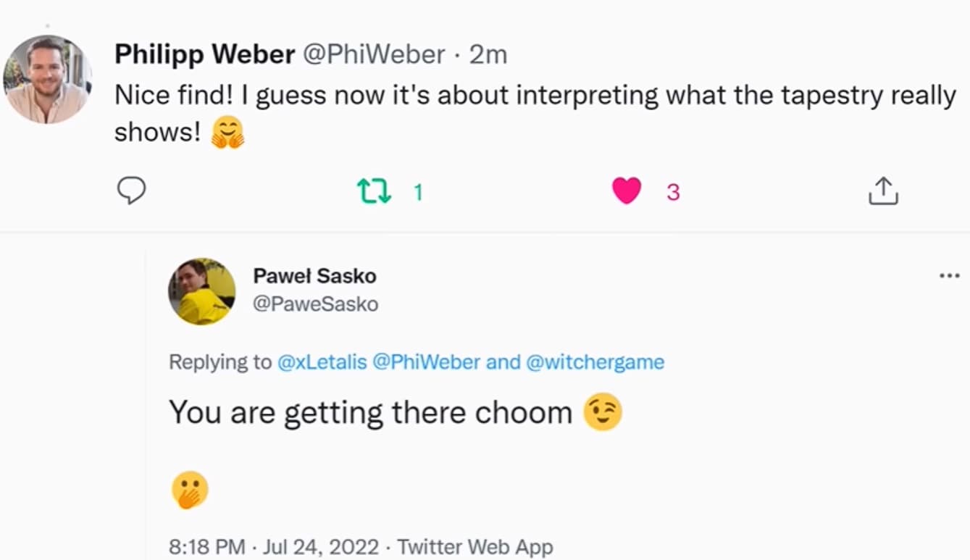Click the @PhiWeber handle beside Philipp's name

click(373, 54)
